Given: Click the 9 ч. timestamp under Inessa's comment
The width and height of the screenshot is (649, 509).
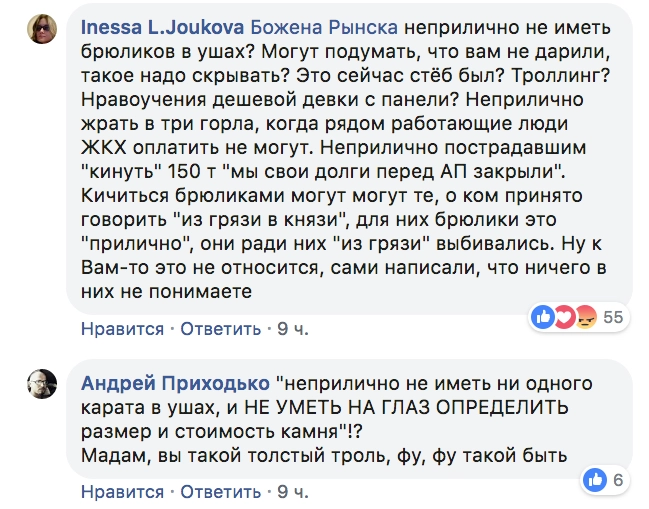Looking at the screenshot, I should [x=292, y=329].
